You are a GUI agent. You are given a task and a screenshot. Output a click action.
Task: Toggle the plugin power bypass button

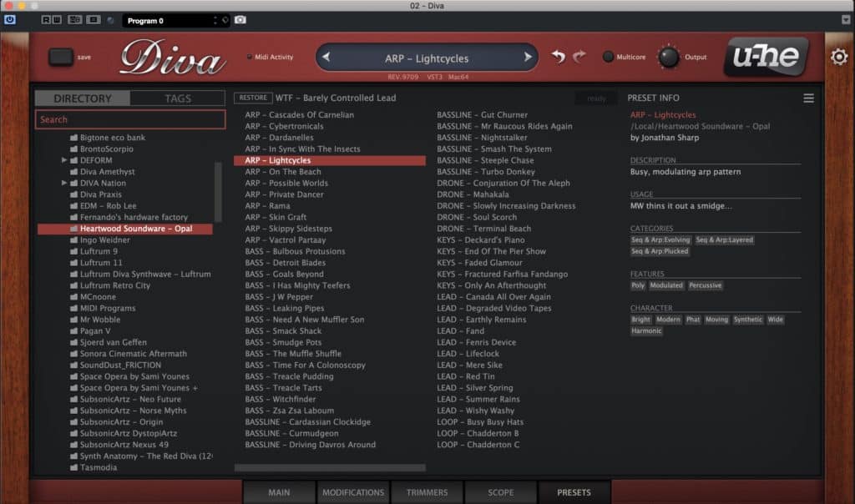pos(10,20)
